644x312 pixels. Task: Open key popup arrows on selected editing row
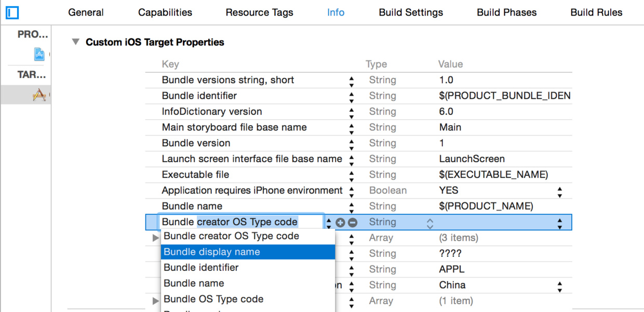coord(329,223)
